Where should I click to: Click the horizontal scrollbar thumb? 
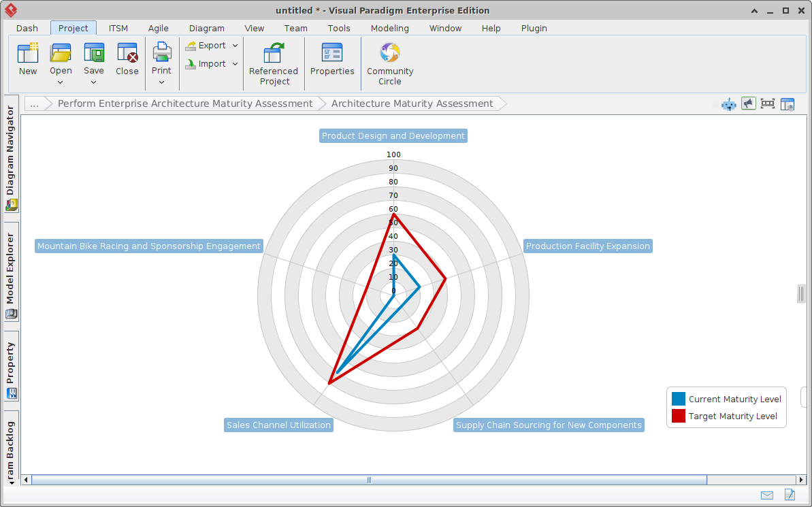(369, 480)
